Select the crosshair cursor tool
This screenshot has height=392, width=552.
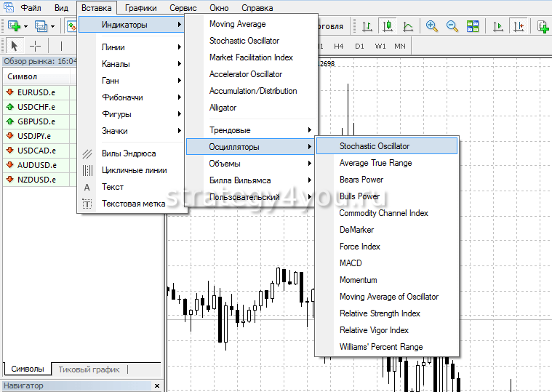pyautogui.click(x=35, y=46)
